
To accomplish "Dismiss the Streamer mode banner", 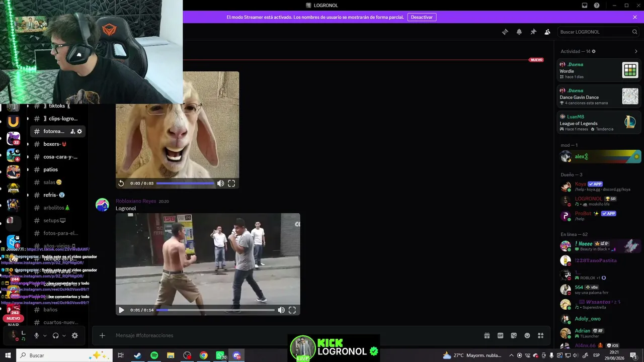I will (635, 17).
